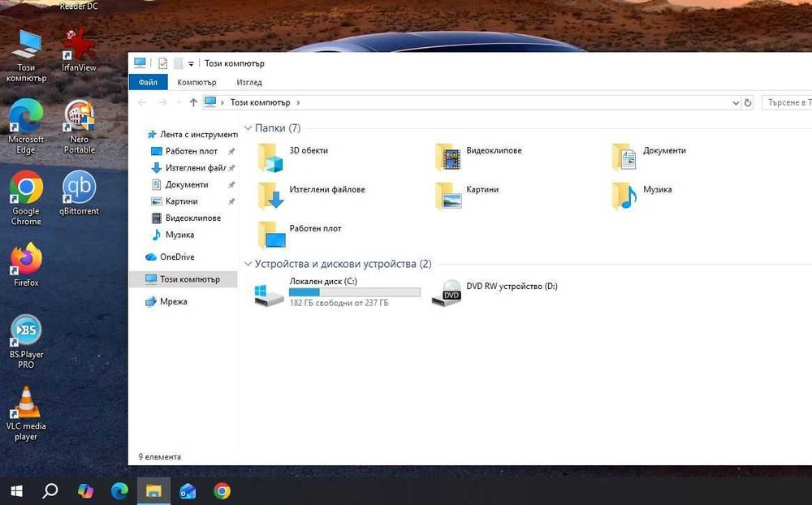Click the 182 ГБ свободни от 237 ГБ text

(339, 303)
